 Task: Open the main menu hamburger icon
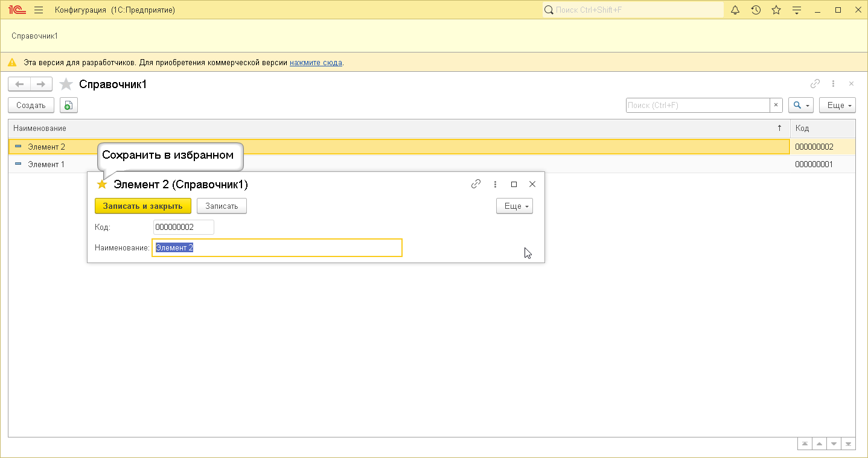pos(39,10)
